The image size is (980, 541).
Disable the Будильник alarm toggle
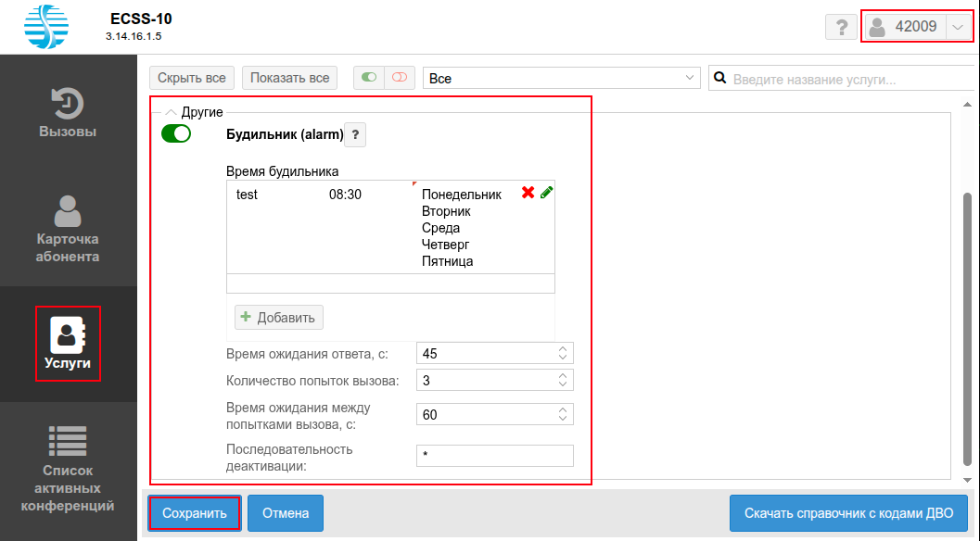click(x=176, y=134)
